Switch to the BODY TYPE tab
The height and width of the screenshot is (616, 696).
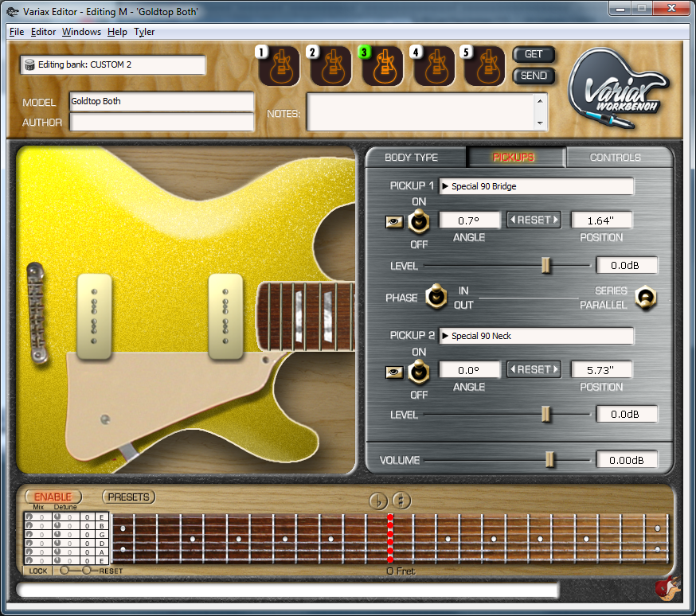pos(416,158)
